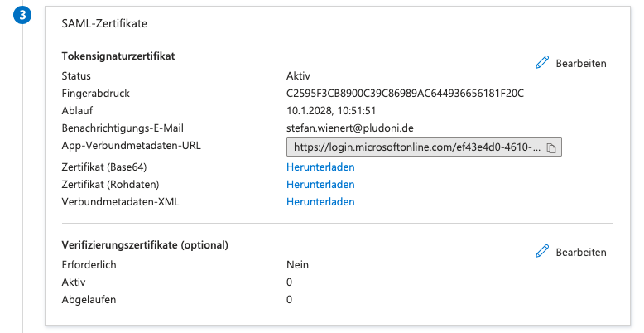This screenshot has height=333, width=644.
Task: Download the Zertifikat (Rohdaten) file
Action: pyautogui.click(x=320, y=184)
